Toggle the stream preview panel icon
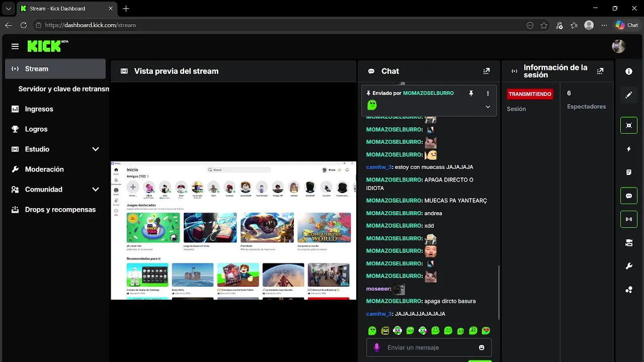The width and height of the screenshot is (644, 362). (x=629, y=125)
